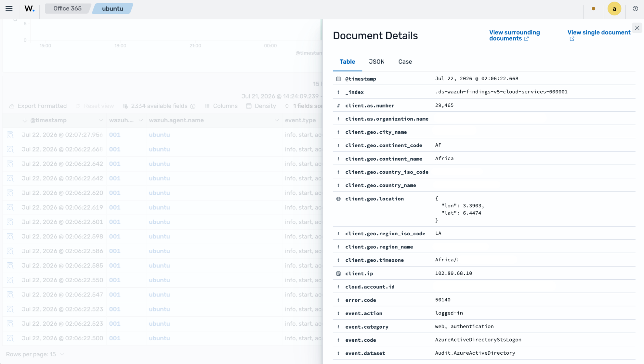The height and width of the screenshot is (364, 644).
Task: Click the sort arrow beside @timestamp header
Action: pyautogui.click(x=25, y=120)
